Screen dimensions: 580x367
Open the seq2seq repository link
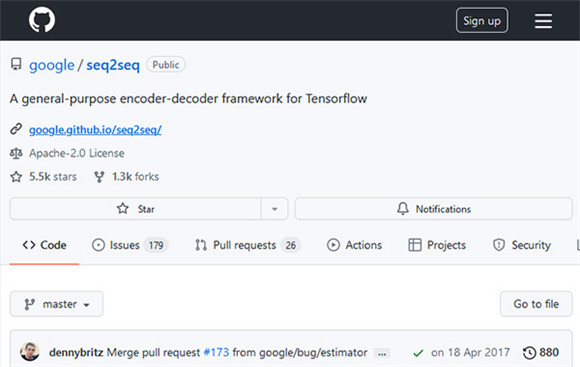tap(113, 65)
